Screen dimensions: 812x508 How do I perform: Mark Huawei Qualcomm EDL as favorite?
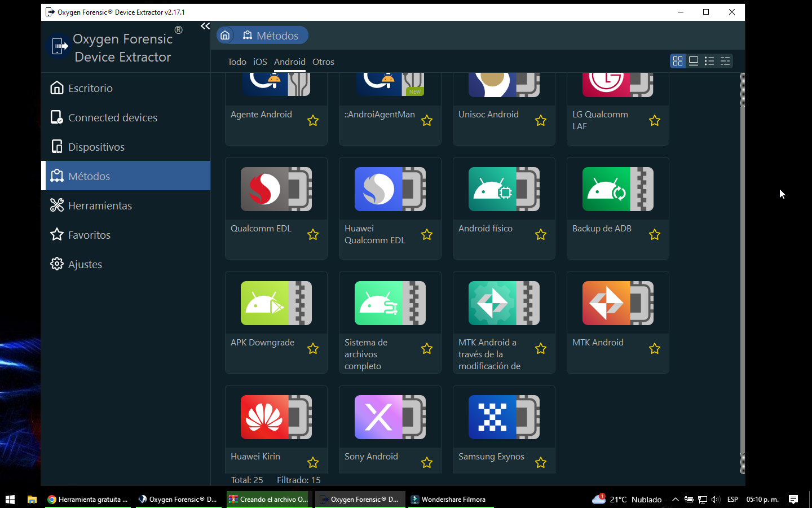point(427,235)
